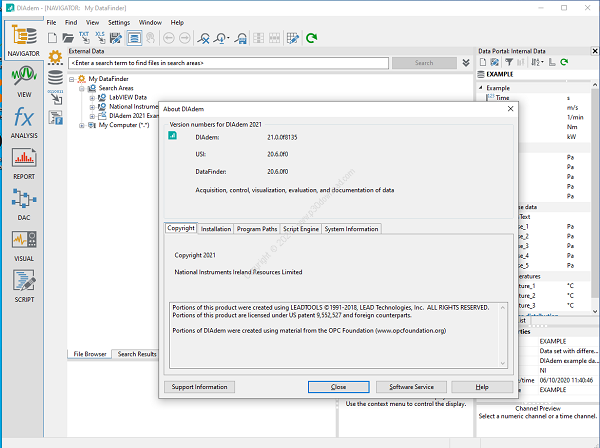
Task: Collapse the My DataFinder tree node
Action: pos(73,79)
